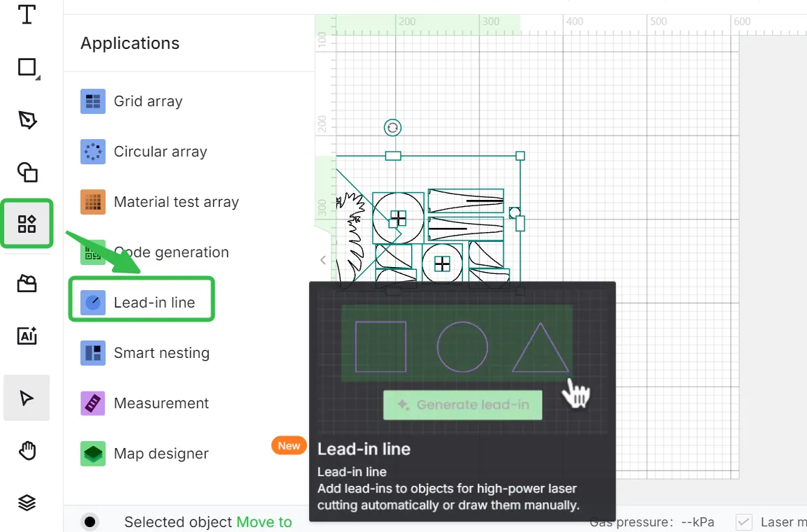This screenshot has height=532, width=807.
Task: Open Material test array
Action: tap(160, 202)
